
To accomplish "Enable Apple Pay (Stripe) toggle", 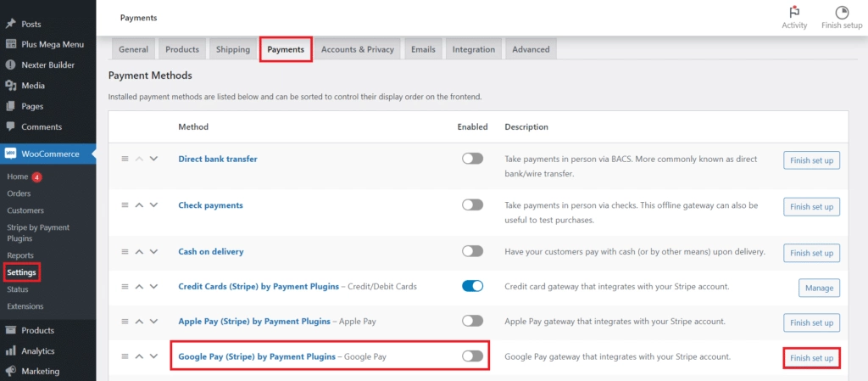I will [x=472, y=322].
